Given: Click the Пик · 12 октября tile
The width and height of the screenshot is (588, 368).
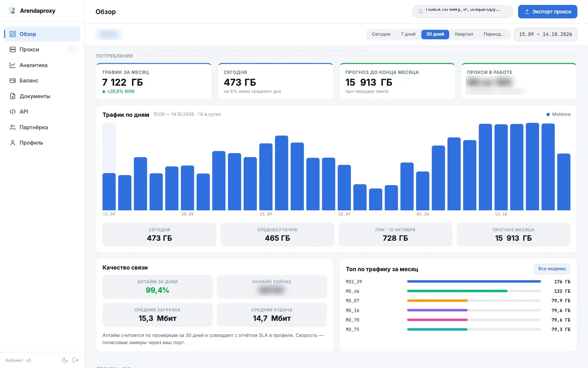Looking at the screenshot, I should coord(395,235).
